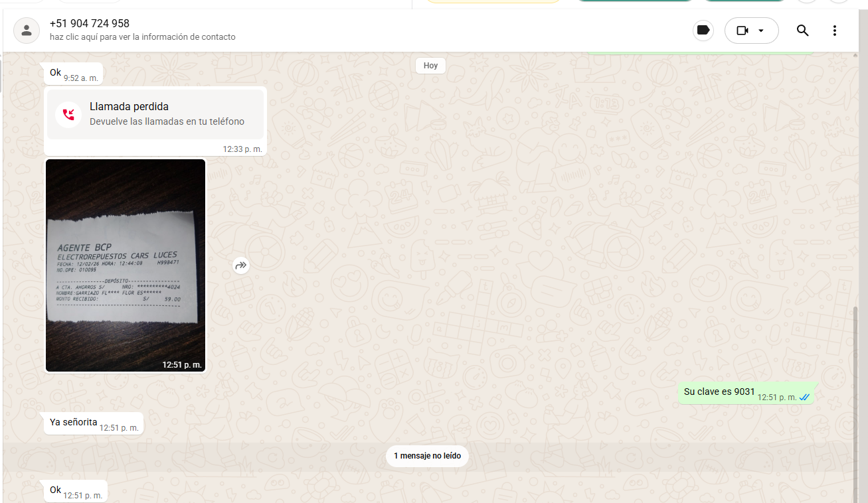This screenshot has height=503, width=868.
Task: Click the '1 mensaje no leído' banner
Action: tap(428, 456)
